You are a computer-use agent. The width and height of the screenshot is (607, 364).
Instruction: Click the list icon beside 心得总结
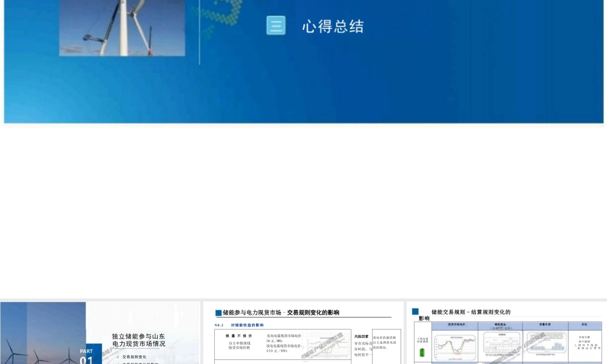276,25
